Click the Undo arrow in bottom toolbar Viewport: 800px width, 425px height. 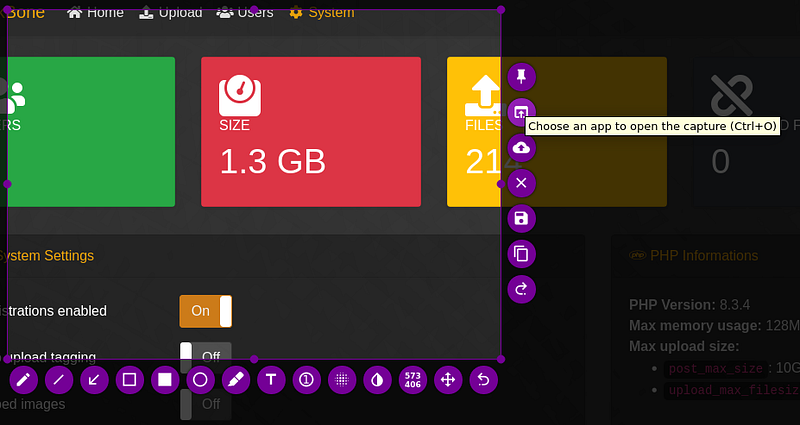[x=484, y=380]
